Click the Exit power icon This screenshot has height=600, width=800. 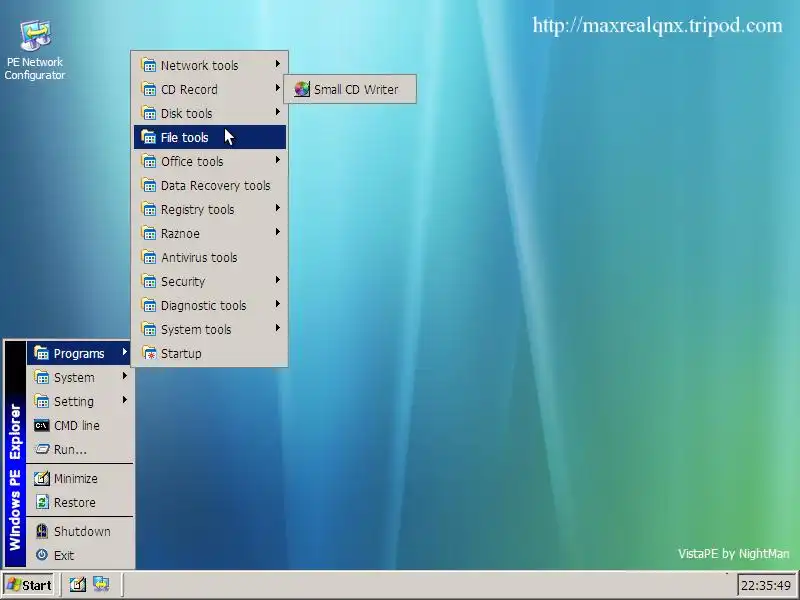pos(41,555)
